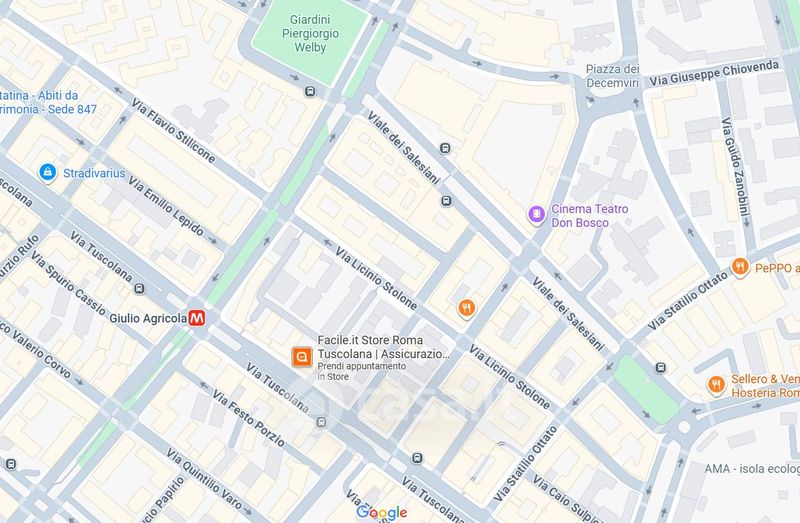The image size is (800, 523).
Task: Open Facile.it Store Roma Tuscolana listing text
Action: [x=384, y=347]
